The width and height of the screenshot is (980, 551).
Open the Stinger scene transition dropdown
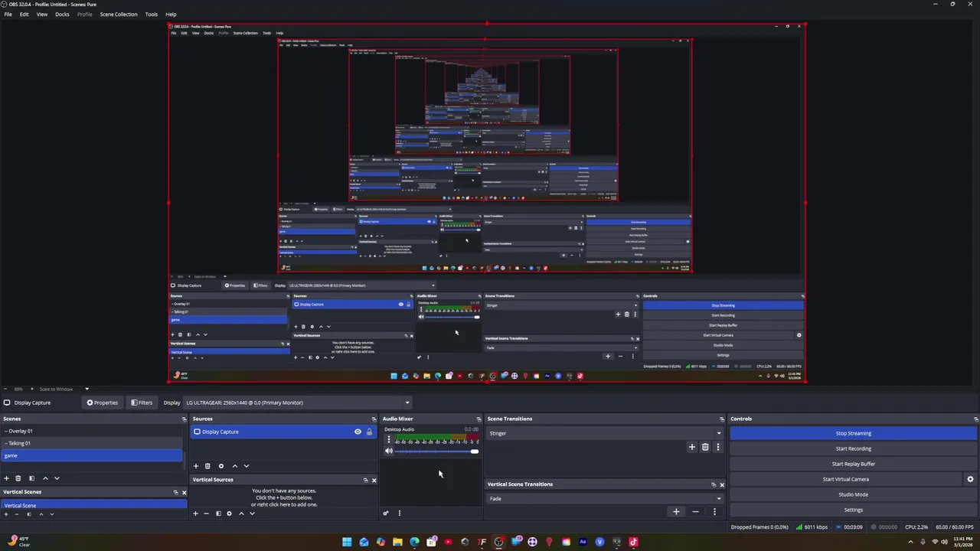pyautogui.click(x=605, y=433)
